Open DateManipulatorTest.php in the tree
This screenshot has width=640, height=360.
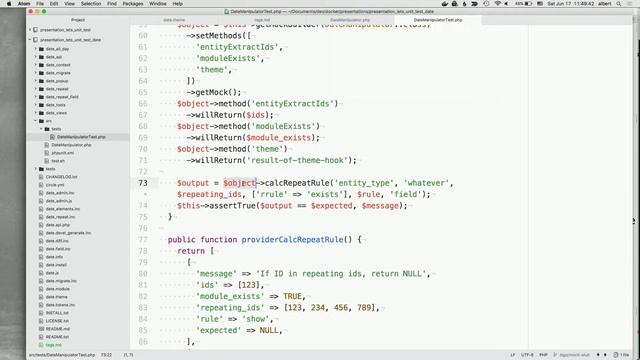(x=81, y=137)
